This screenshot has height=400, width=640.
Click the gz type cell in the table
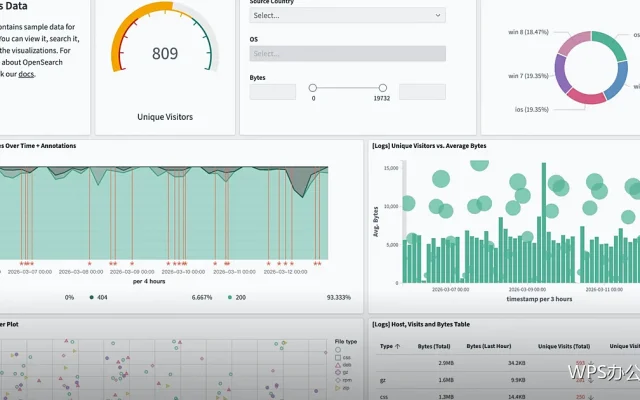(382, 380)
